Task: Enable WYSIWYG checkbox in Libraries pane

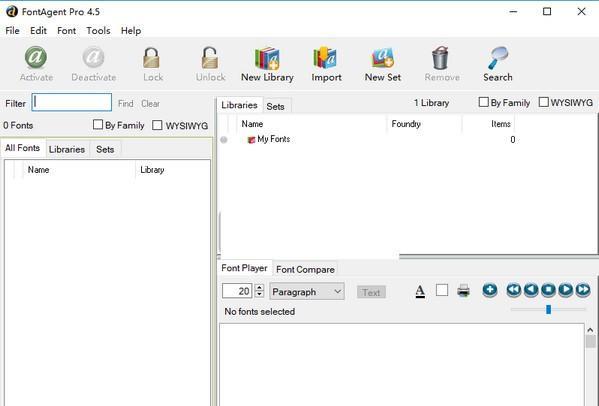Action: coord(543,102)
